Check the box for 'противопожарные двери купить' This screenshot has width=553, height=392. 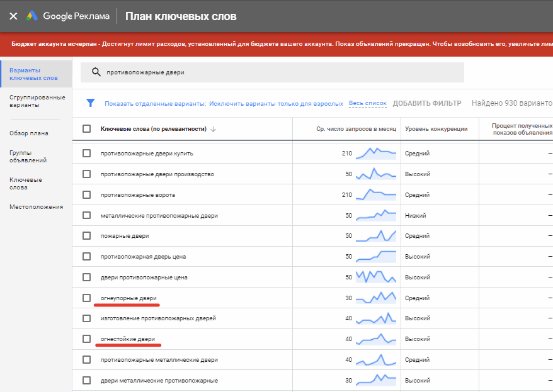click(86, 153)
